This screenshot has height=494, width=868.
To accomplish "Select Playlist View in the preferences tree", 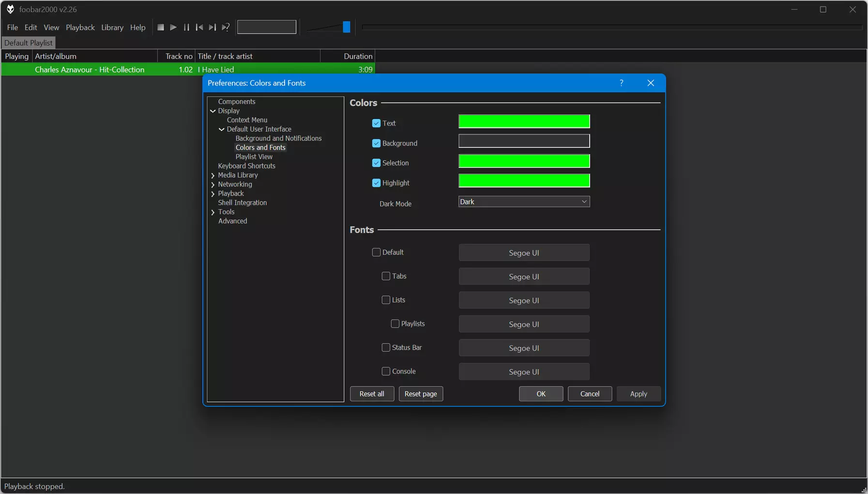I will (254, 157).
